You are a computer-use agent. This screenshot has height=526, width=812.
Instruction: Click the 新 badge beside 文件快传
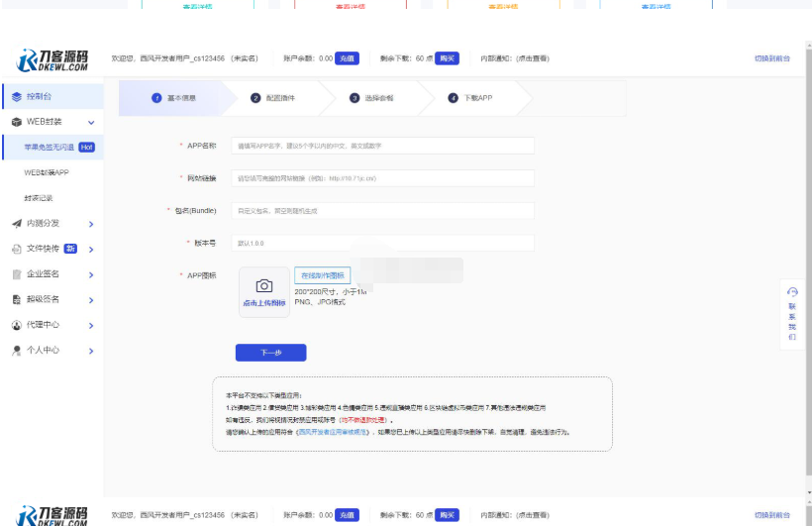[x=70, y=249]
